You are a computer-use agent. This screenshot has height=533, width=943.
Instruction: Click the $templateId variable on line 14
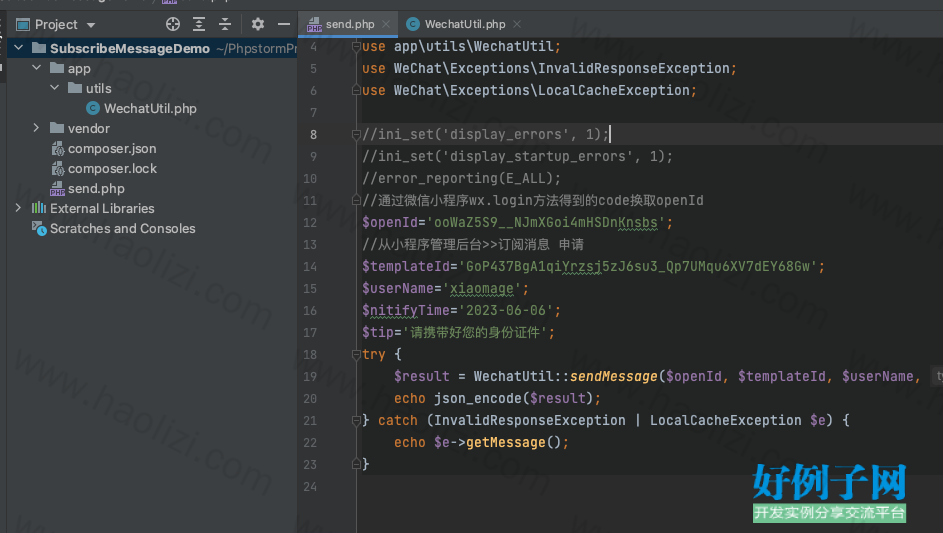coord(406,266)
